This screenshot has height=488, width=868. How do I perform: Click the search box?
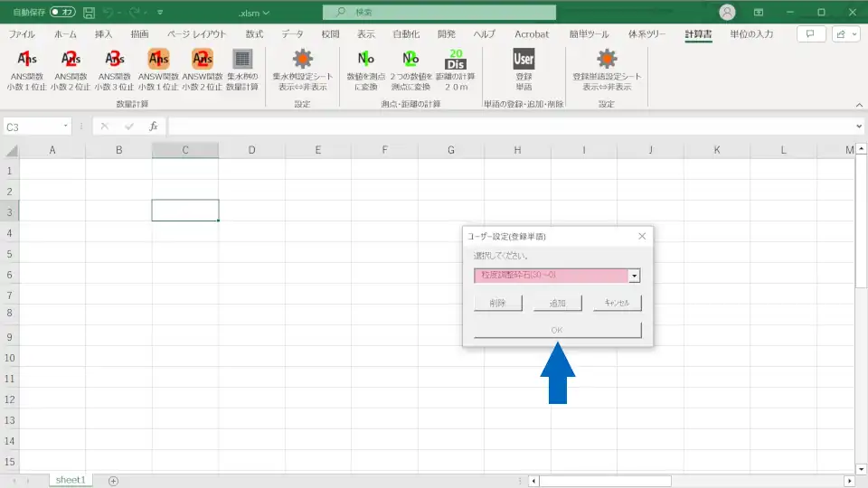[439, 12]
